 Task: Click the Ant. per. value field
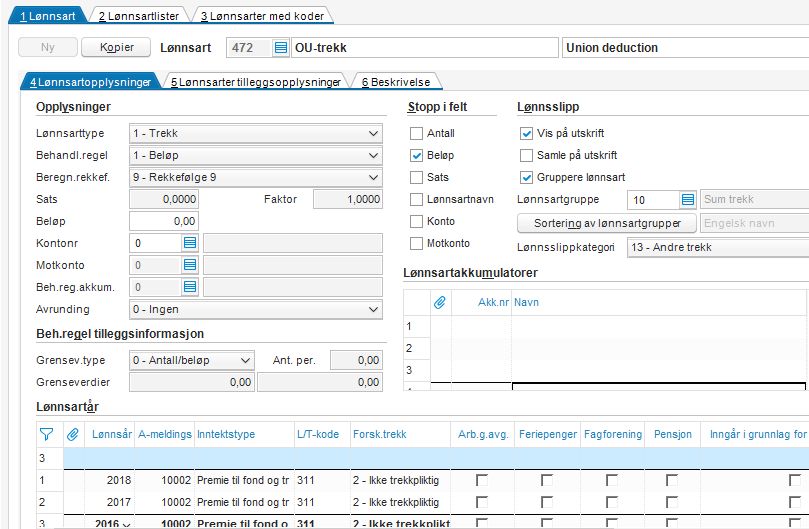tap(356, 360)
